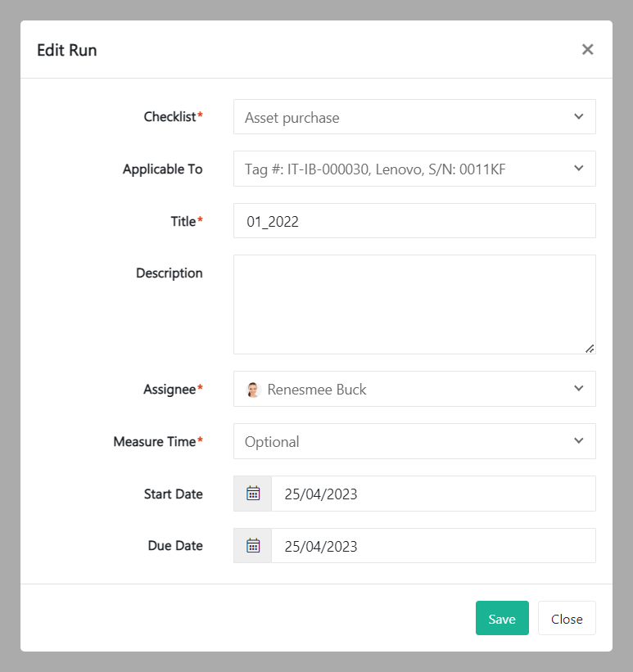Click the Assignee field label

pyautogui.click(x=170, y=390)
